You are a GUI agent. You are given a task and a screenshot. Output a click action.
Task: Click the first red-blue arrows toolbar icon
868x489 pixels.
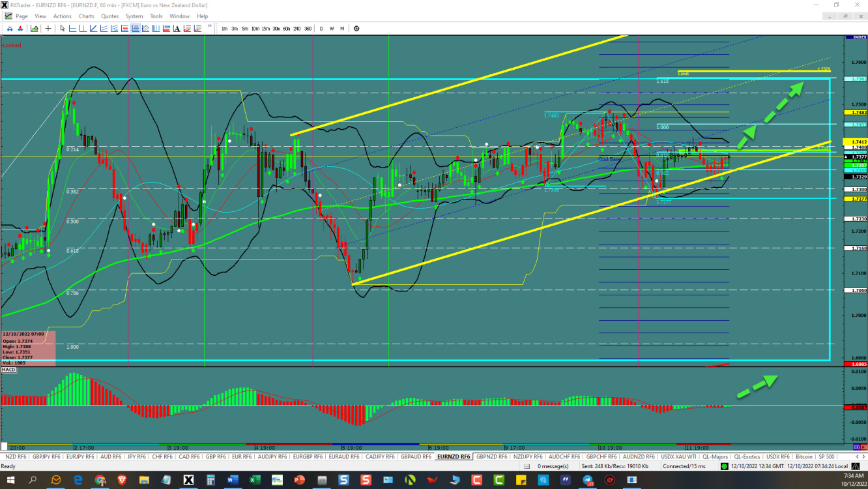[10, 29]
